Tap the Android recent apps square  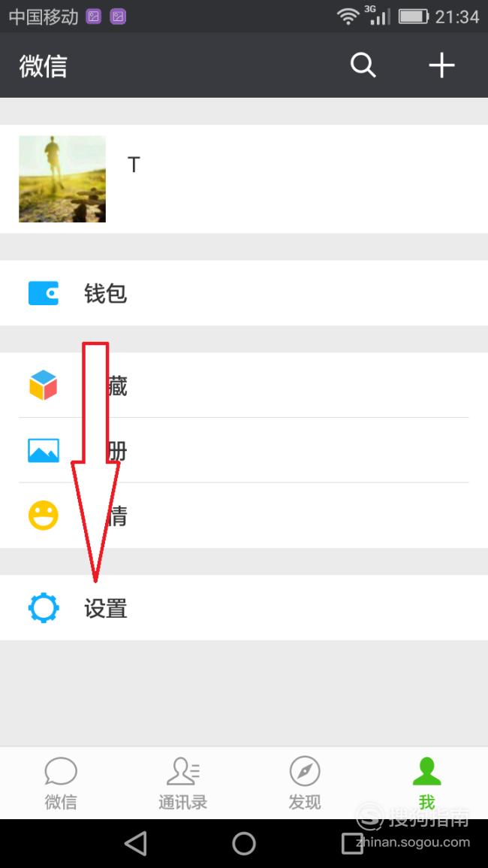point(352,844)
